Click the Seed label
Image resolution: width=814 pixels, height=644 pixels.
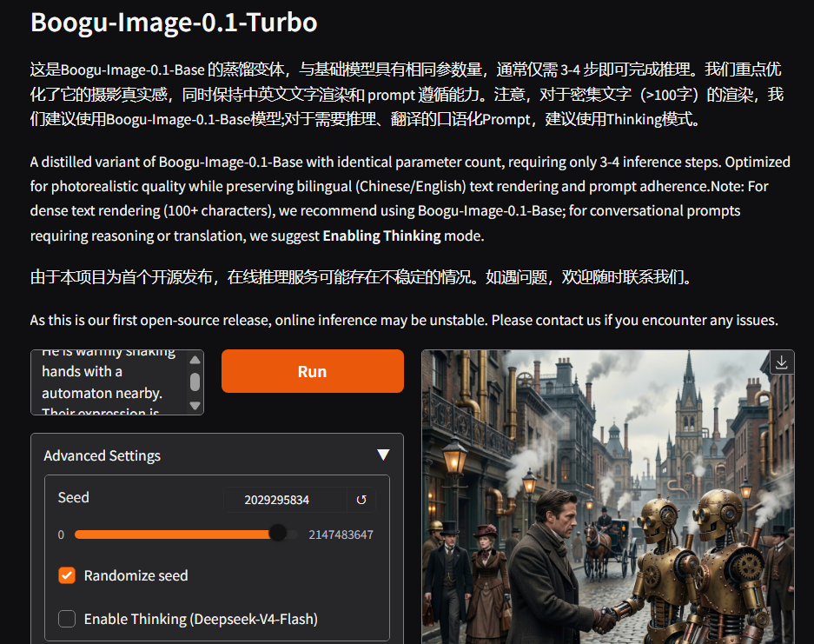(x=73, y=497)
